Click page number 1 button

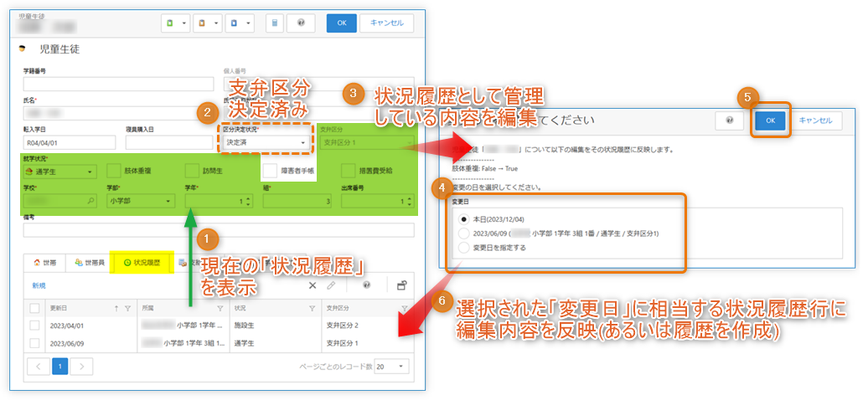click(59, 367)
